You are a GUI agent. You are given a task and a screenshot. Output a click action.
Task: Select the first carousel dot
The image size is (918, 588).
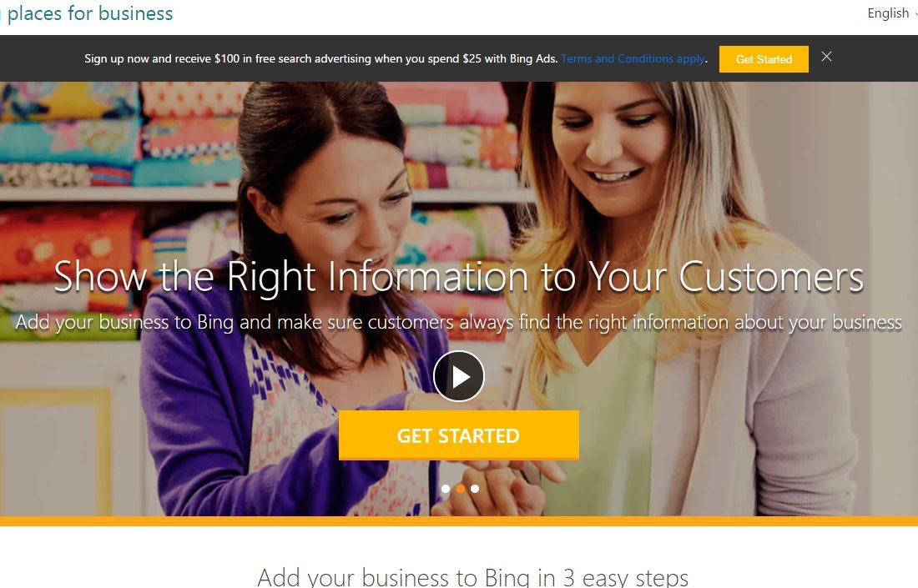(x=446, y=489)
